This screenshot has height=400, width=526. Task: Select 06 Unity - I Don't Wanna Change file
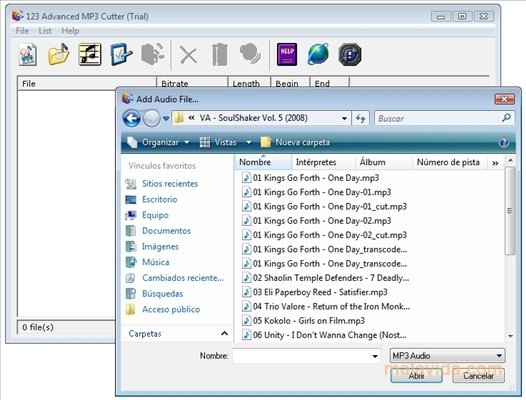(x=324, y=335)
